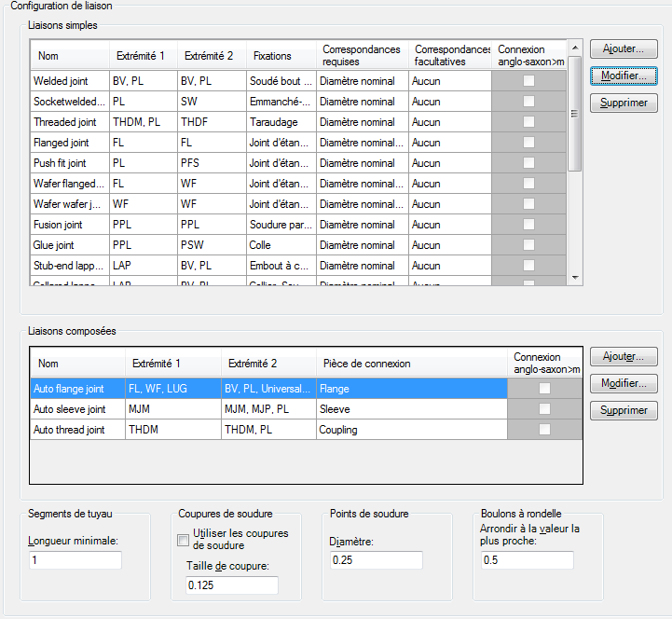
Task: Click Modifier button for Liaisons composées
Action: point(624,383)
